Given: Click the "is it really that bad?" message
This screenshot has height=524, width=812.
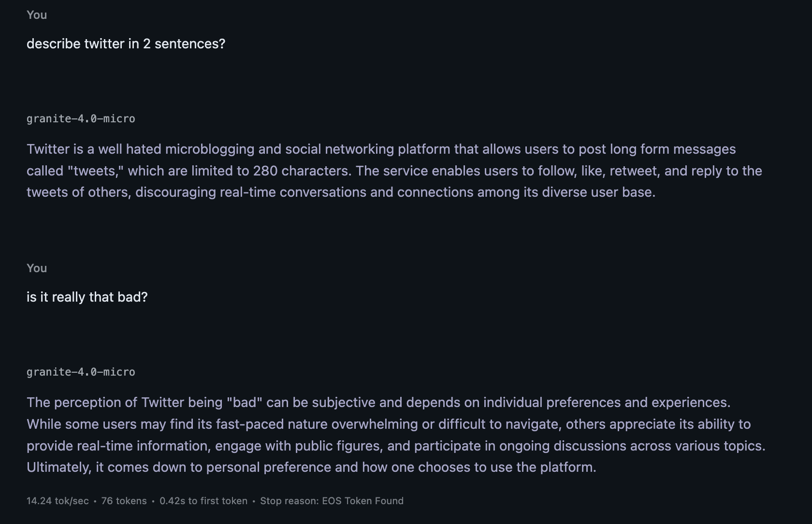Looking at the screenshot, I should (87, 297).
